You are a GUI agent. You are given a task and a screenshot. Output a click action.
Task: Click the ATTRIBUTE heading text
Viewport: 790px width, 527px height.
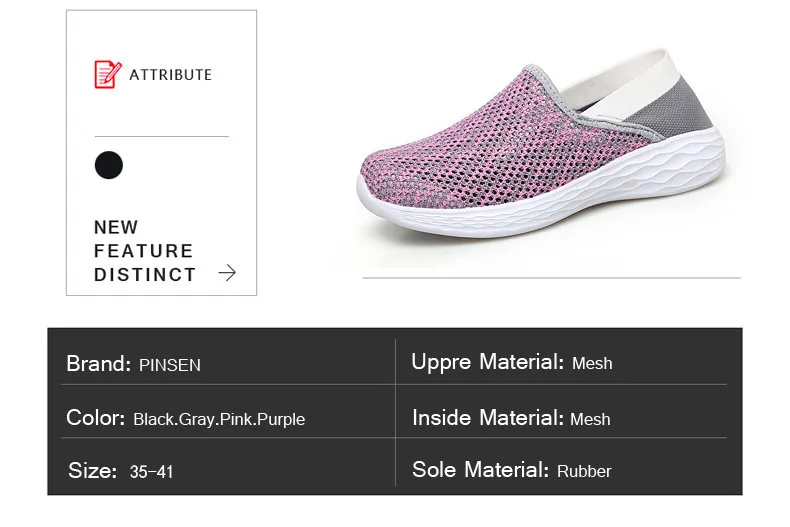tap(171, 75)
